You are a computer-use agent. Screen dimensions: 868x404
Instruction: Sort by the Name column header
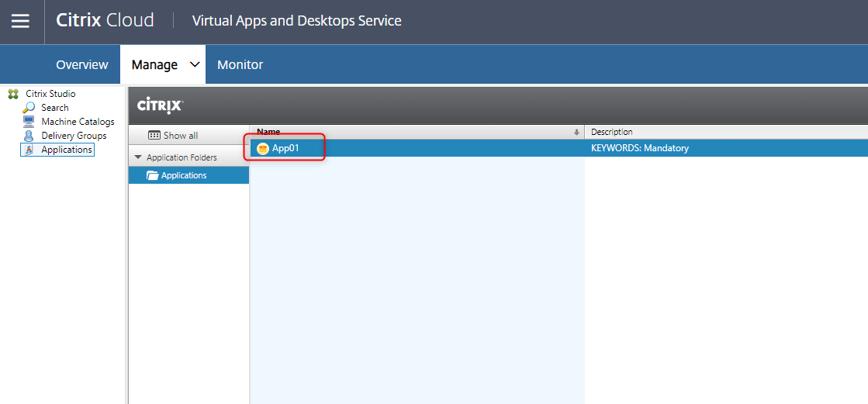pyautogui.click(x=417, y=133)
